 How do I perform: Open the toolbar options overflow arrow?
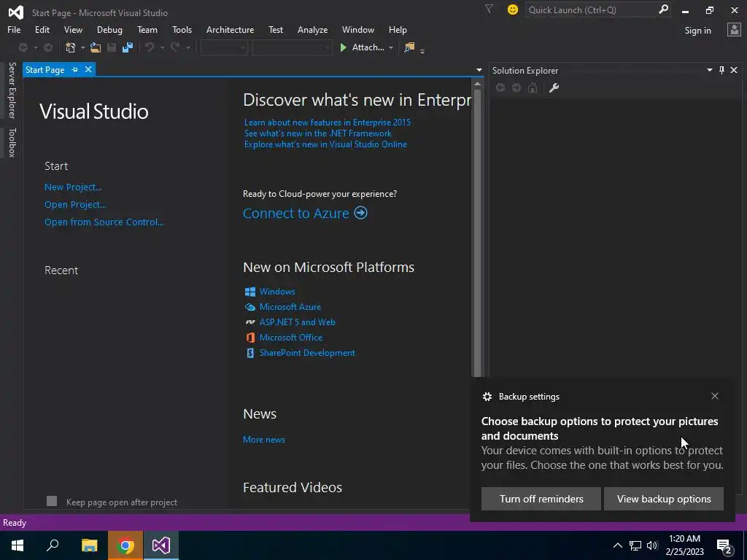click(x=422, y=50)
